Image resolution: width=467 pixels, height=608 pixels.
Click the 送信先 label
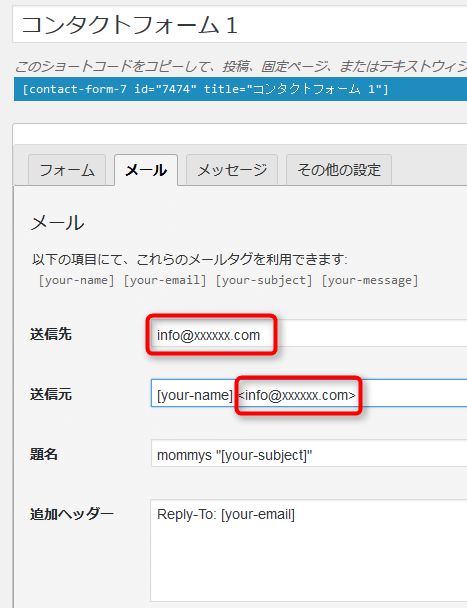point(51,334)
